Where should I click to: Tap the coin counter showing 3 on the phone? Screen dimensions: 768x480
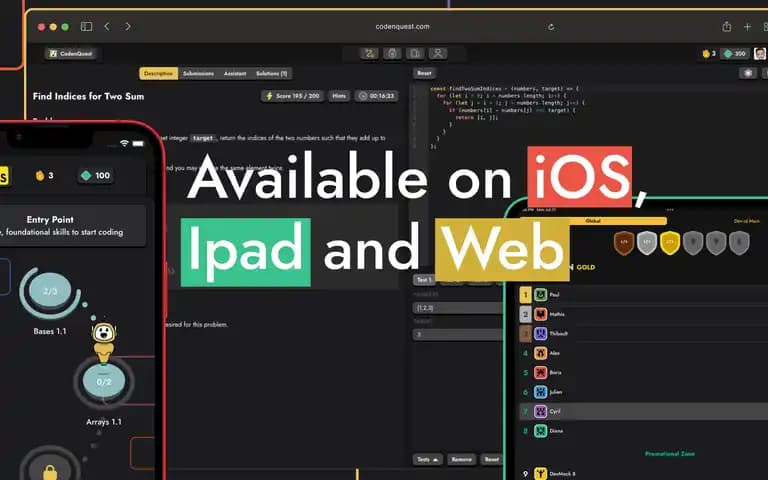point(45,175)
